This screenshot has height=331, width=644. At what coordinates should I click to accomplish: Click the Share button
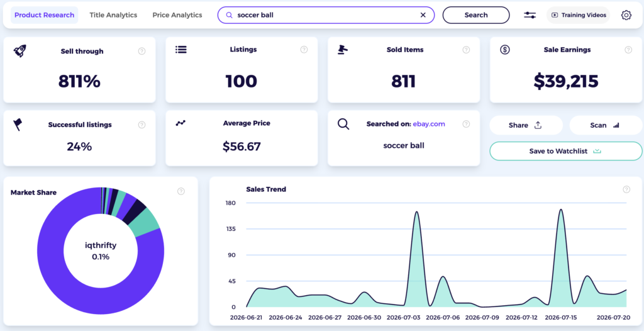coord(526,125)
